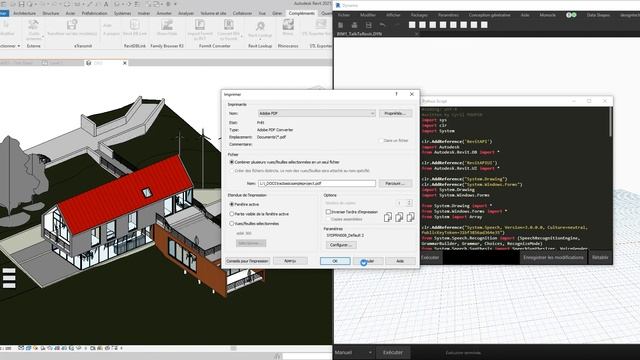640x360 pixels.
Task: Open Dynamo run mode dropdown 'Manuel'
Action: (x=353, y=352)
